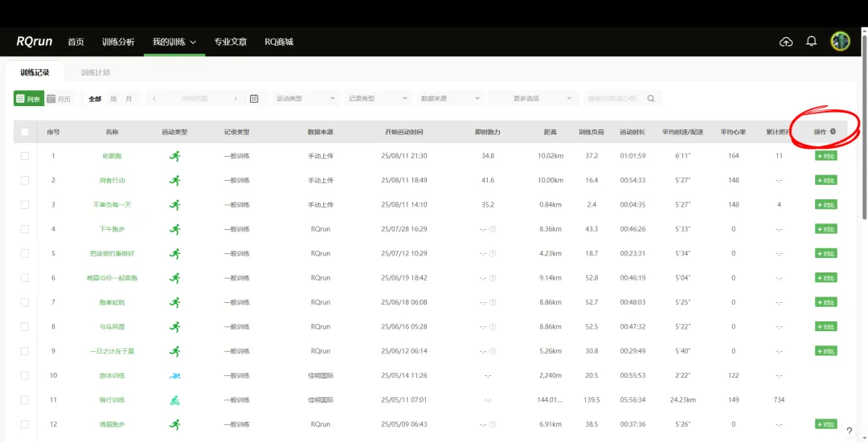The image size is (868, 446).
Task: Click the search magnifier icon
Action: (651, 99)
